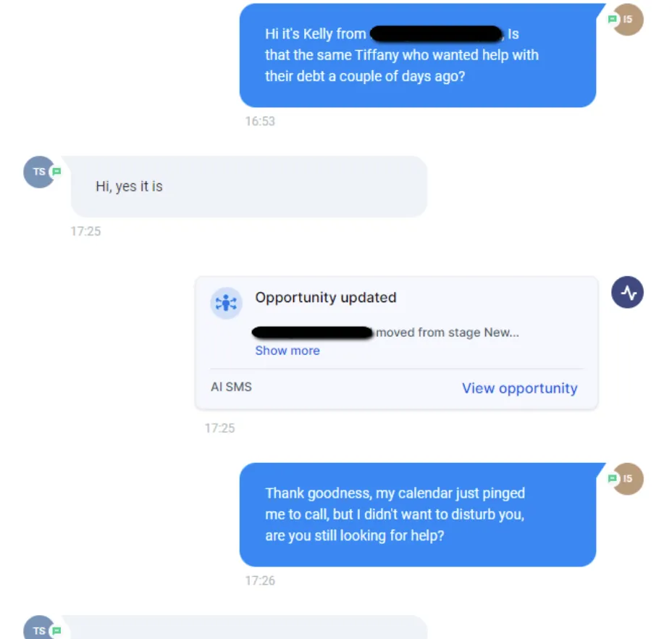Image resolution: width=672 pixels, height=639 pixels.
Task: Click the TS avatar next to 'Hi, yes it is'
Action: 39,172
